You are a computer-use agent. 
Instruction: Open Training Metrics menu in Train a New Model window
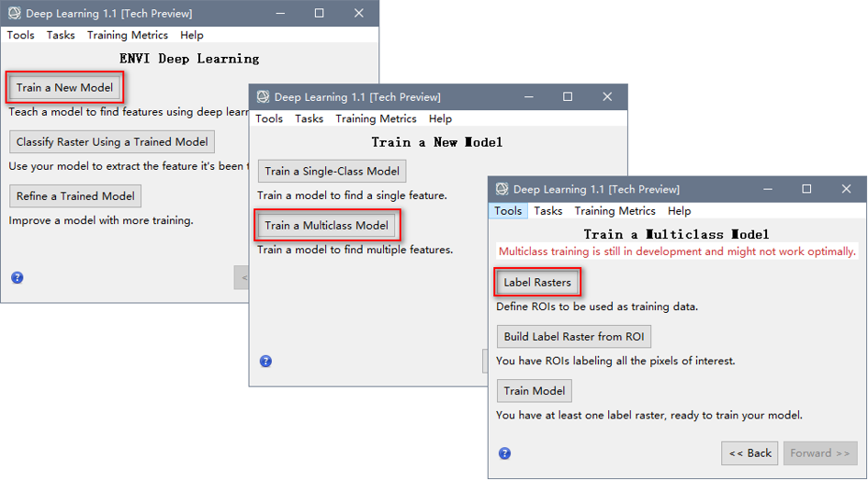pos(376,118)
